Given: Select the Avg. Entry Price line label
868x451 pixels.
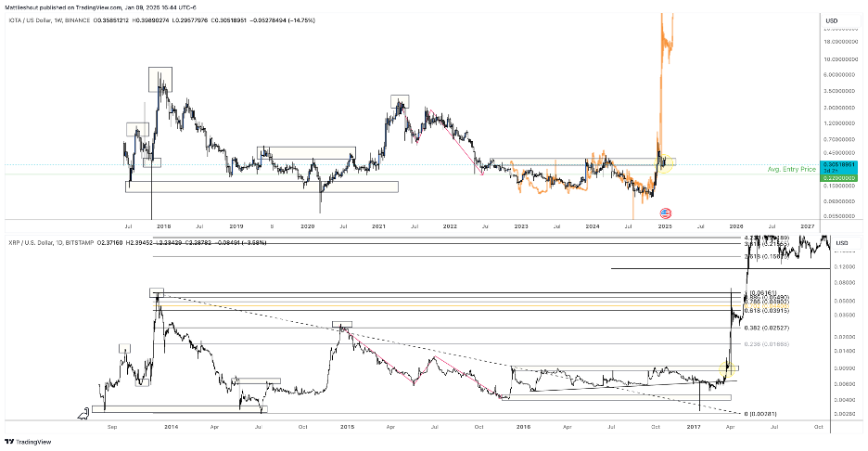Looking at the screenshot, I should coord(792,169).
